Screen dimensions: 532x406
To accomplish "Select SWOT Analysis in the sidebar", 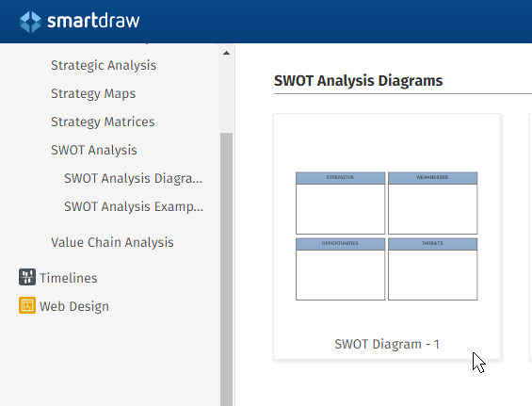I will [94, 150].
